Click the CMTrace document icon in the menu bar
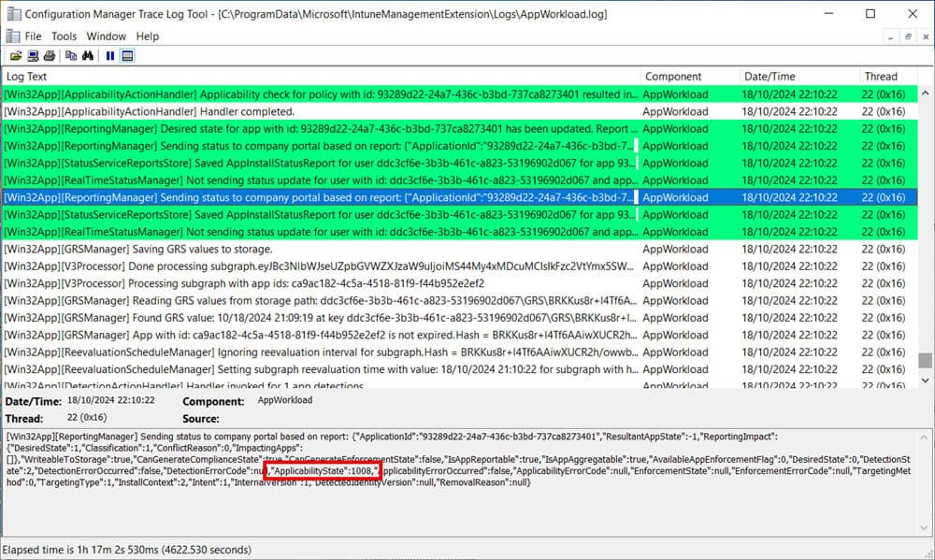The image size is (935, 560). [x=12, y=36]
